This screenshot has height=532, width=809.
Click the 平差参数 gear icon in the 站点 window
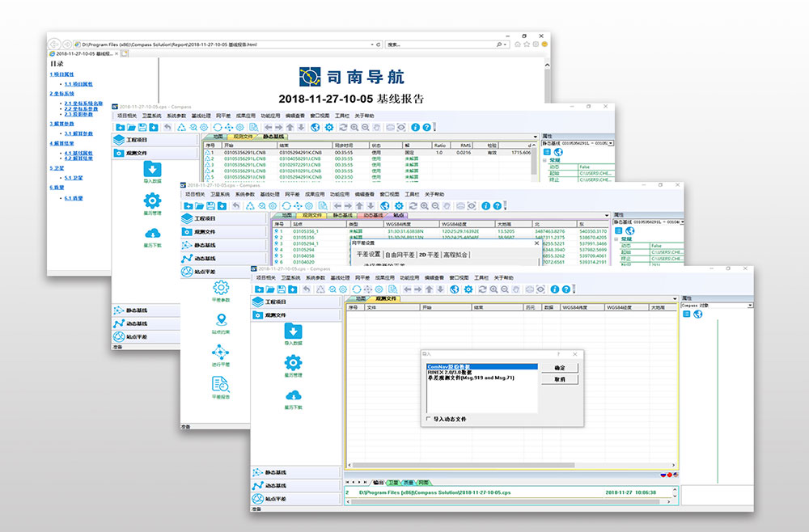click(221, 288)
